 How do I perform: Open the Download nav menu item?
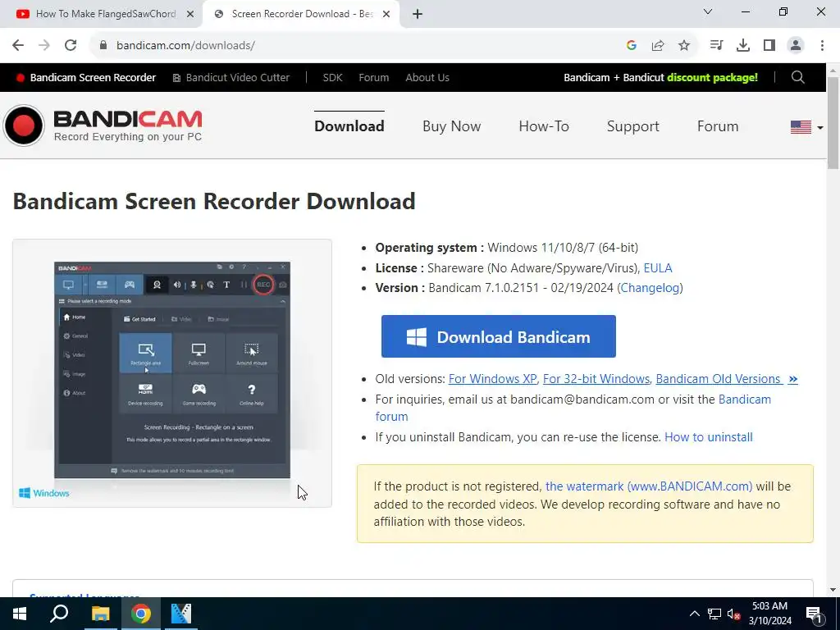click(x=349, y=126)
